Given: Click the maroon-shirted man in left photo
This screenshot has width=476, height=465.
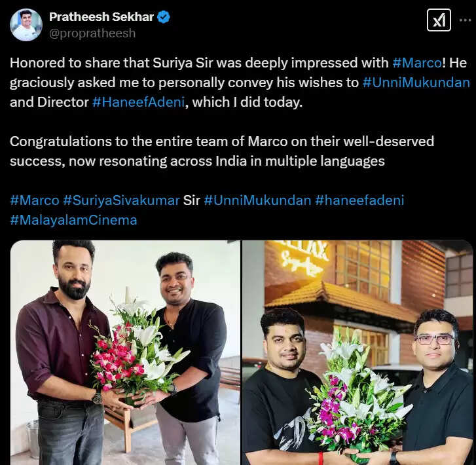Looking at the screenshot, I should point(62,352).
